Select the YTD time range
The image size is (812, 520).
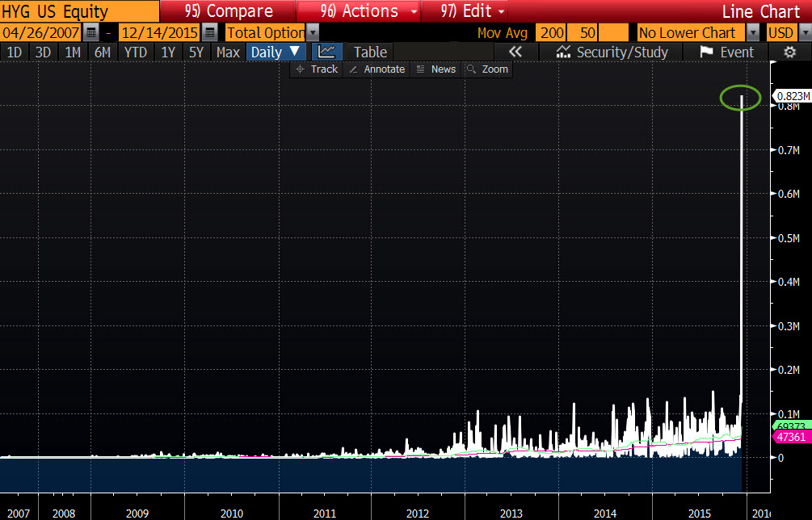point(135,52)
